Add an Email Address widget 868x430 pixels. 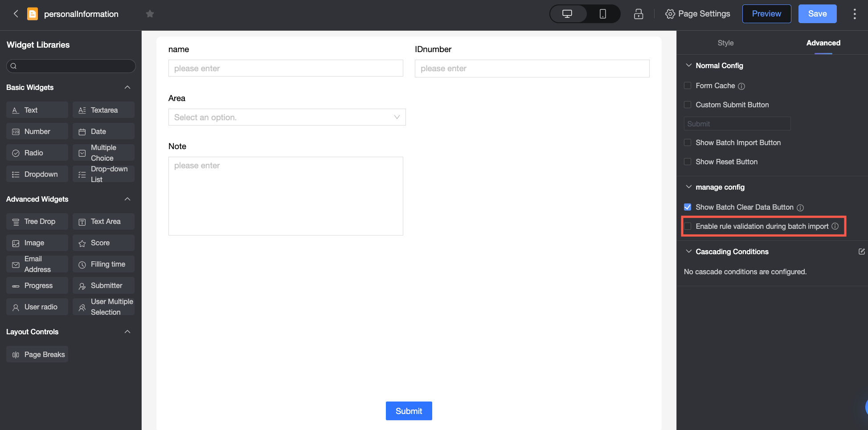pyautogui.click(x=37, y=264)
